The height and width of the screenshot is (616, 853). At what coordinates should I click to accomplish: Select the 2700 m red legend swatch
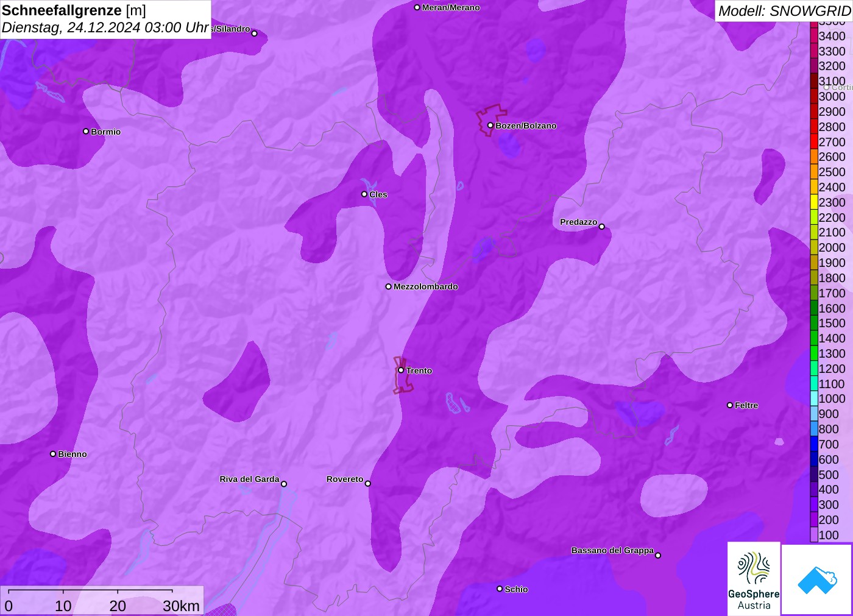[814, 142]
